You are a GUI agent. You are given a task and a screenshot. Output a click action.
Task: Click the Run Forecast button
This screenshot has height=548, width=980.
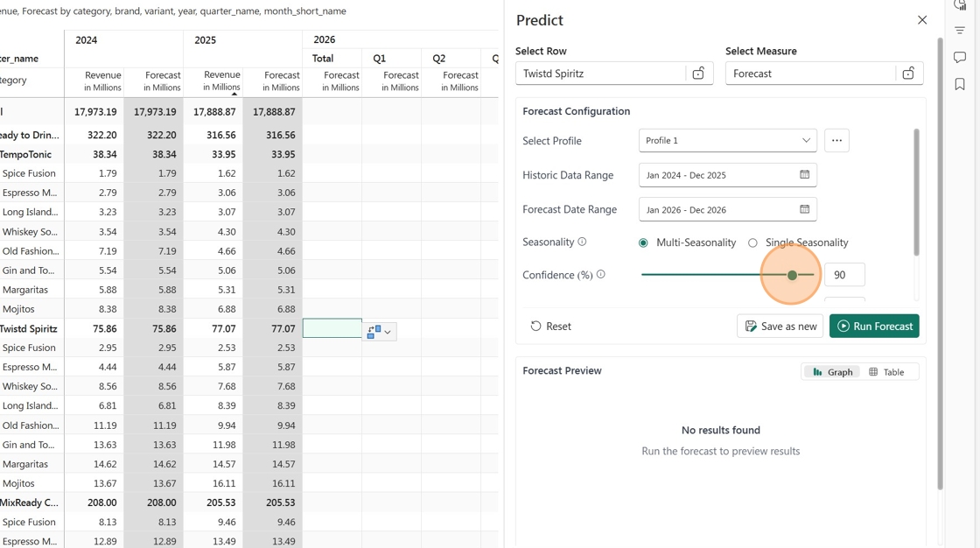click(x=874, y=326)
